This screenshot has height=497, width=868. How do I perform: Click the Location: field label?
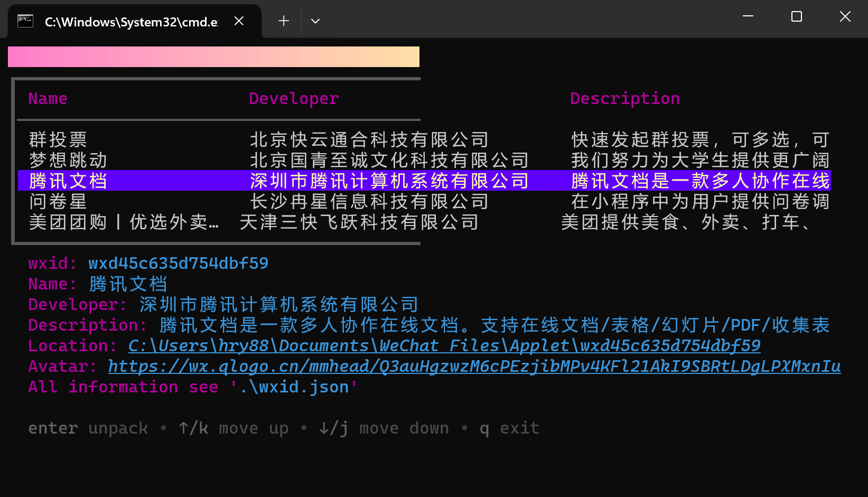coord(73,346)
